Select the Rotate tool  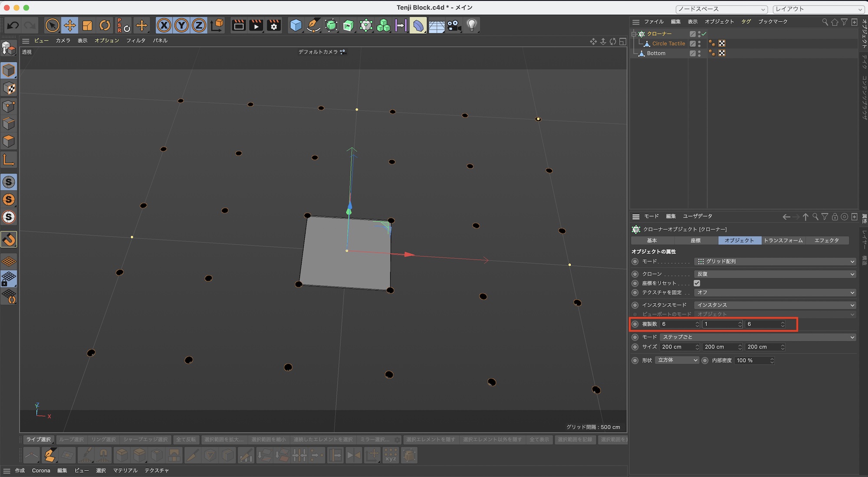point(105,26)
